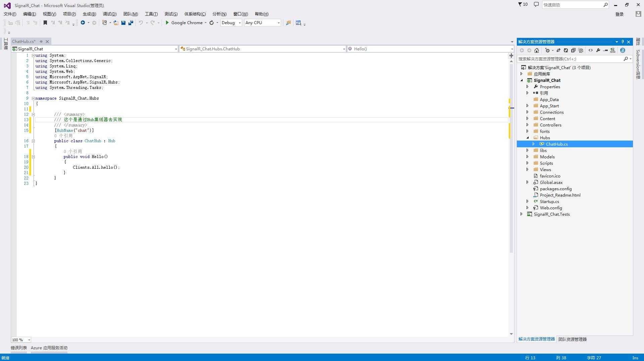This screenshot has width=644, height=361.
Task: Click the window-with-magnifier icon at toolbar end
Action: tap(298, 23)
